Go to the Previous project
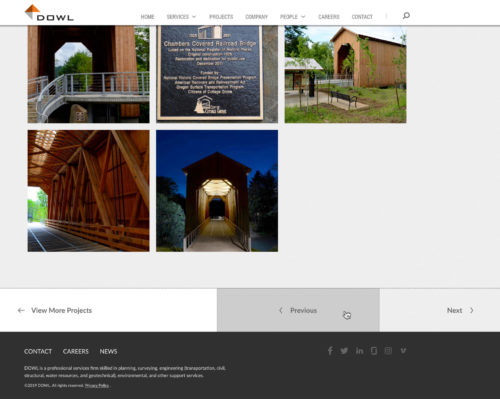500x399 pixels. 298,310
